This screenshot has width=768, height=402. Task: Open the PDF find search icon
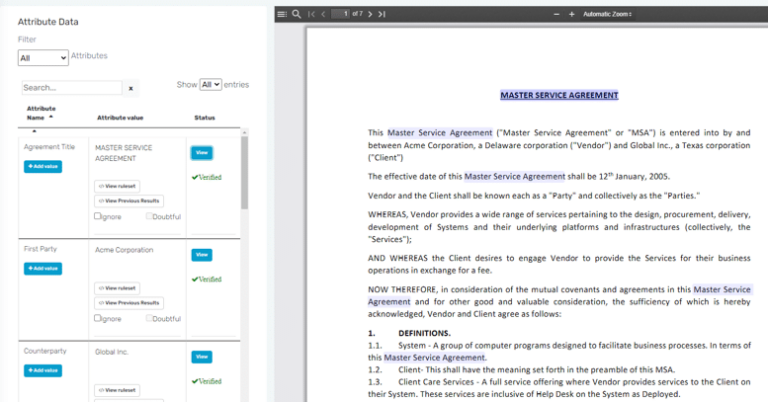click(x=296, y=14)
